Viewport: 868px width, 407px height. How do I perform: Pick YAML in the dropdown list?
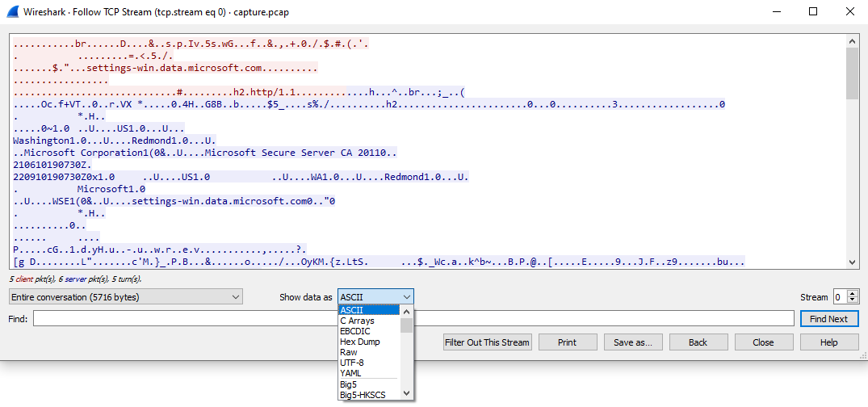[369, 373]
